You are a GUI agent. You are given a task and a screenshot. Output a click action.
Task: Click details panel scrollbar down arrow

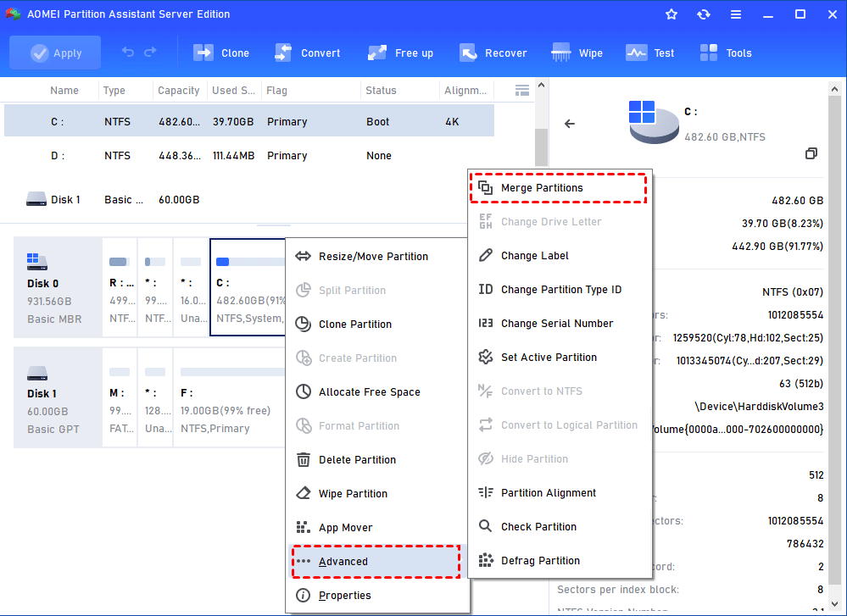pos(834,604)
